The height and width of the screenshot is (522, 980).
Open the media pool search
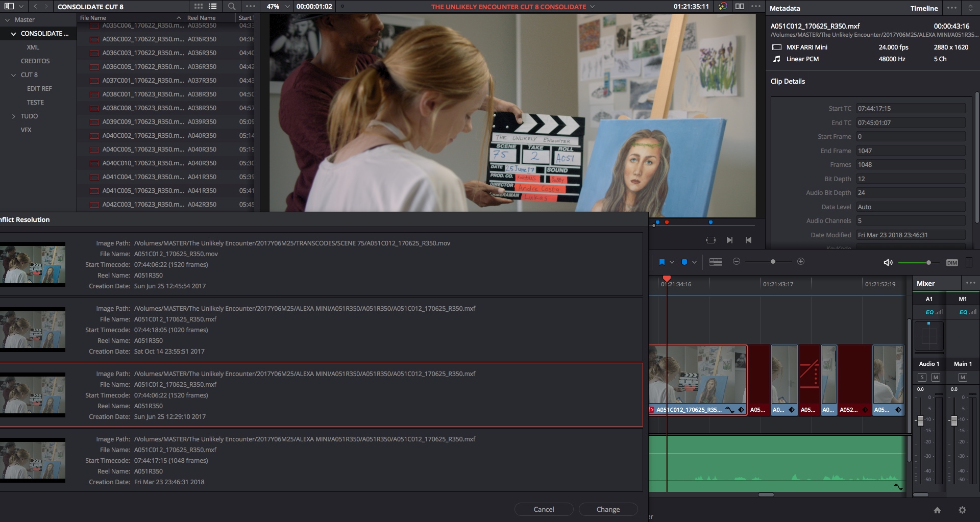[x=232, y=7]
